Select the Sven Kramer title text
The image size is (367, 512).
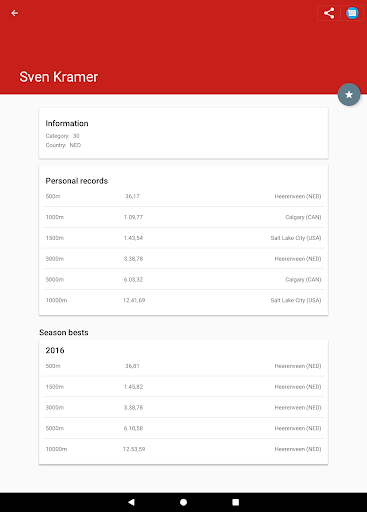click(x=59, y=77)
